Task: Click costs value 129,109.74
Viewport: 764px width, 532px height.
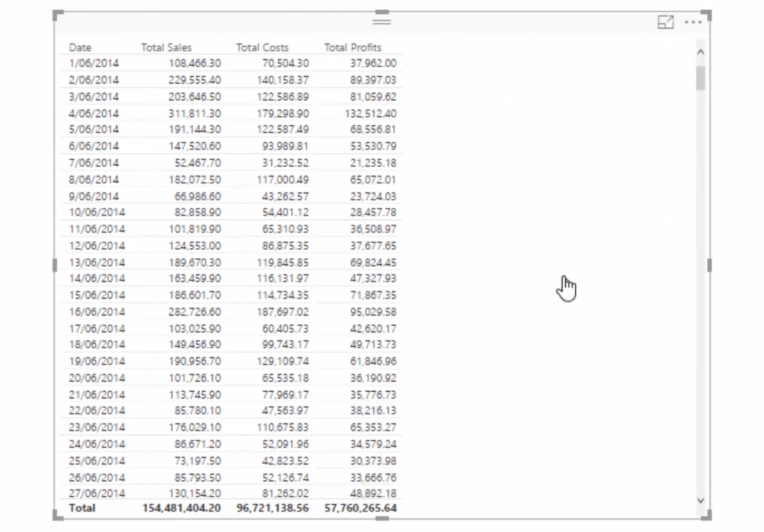Action: pos(282,361)
